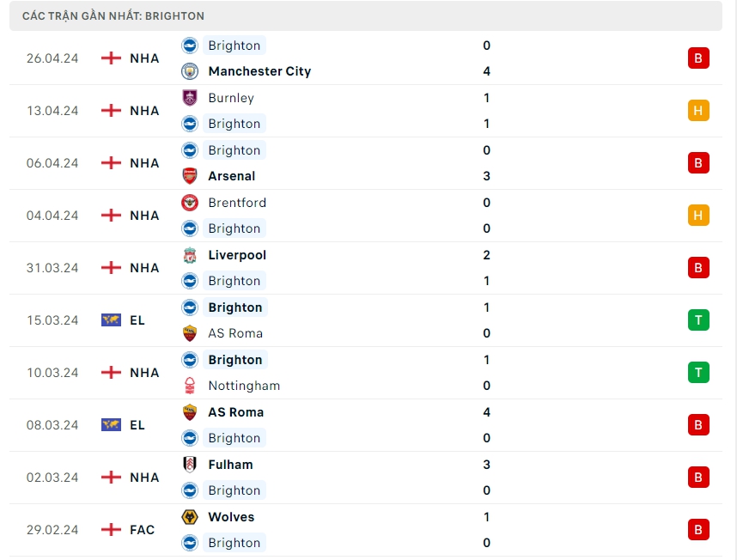Click the Brentford club crest icon
This screenshot has width=737, height=560.
190,203
